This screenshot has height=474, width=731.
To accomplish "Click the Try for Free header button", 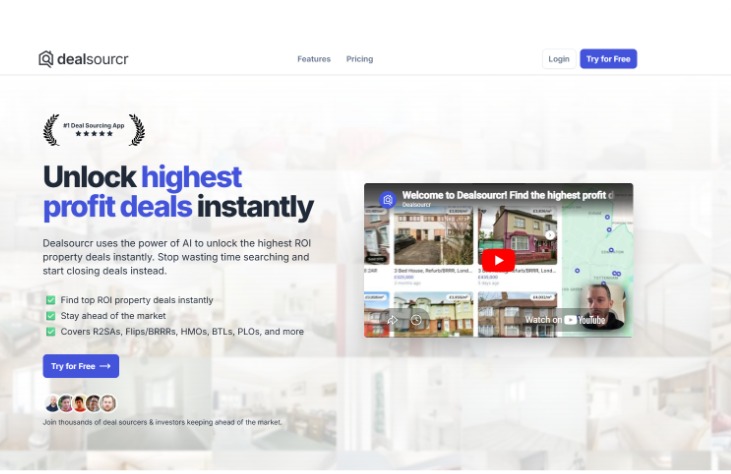I will click(608, 59).
